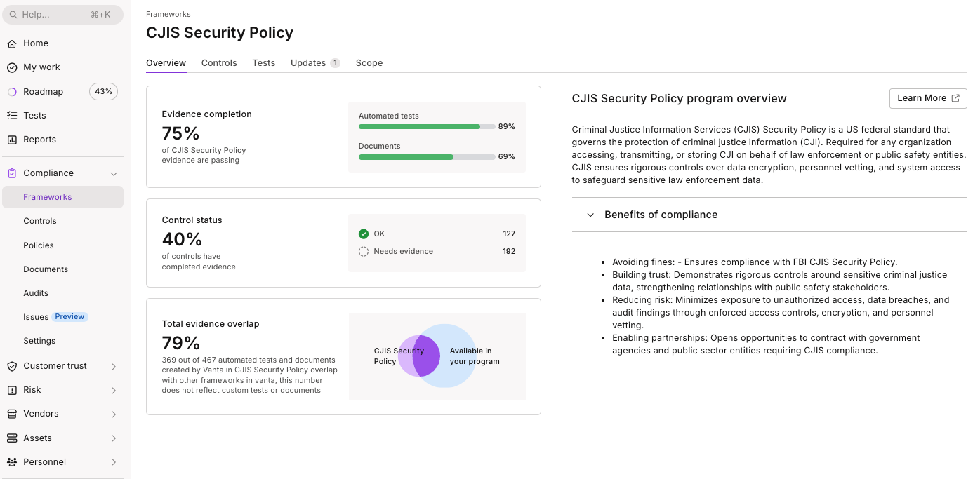Click the external link icon on Learn More

point(955,98)
